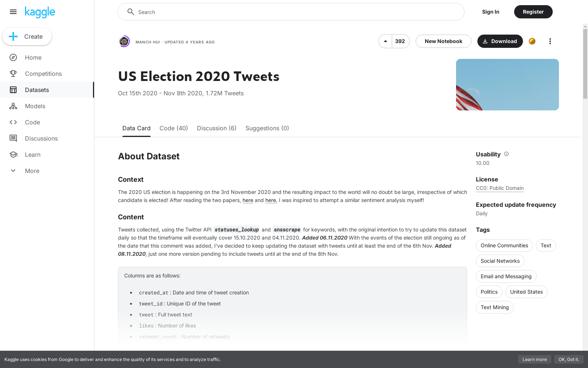Switch to the Code (40) tab
Screen dimensions: 588x368
click(173, 128)
